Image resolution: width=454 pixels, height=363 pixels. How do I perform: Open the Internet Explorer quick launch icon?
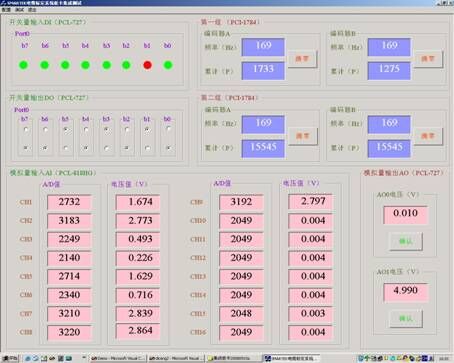(28, 359)
